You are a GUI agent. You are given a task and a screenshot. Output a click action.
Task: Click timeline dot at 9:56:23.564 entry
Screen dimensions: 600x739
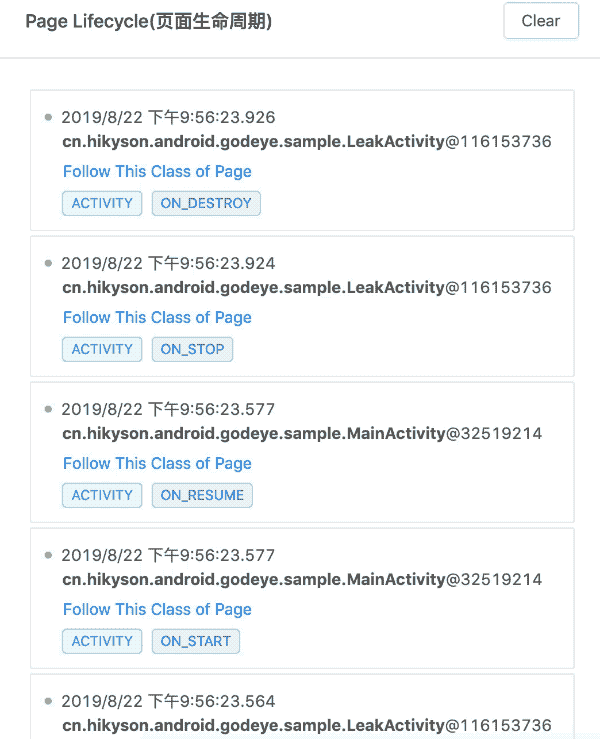click(48, 701)
